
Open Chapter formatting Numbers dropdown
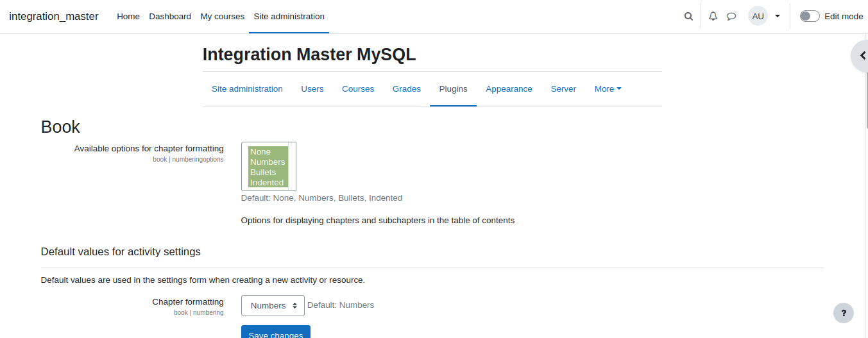click(273, 305)
